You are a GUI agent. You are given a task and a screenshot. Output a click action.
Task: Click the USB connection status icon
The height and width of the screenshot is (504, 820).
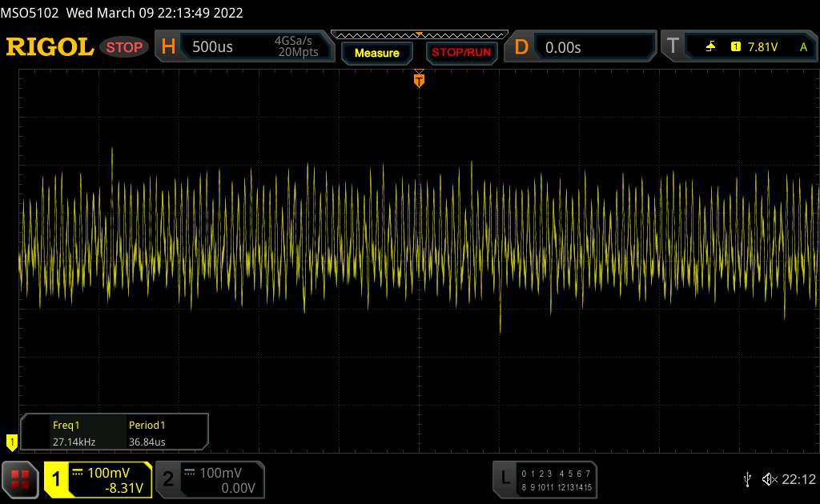tap(747, 479)
